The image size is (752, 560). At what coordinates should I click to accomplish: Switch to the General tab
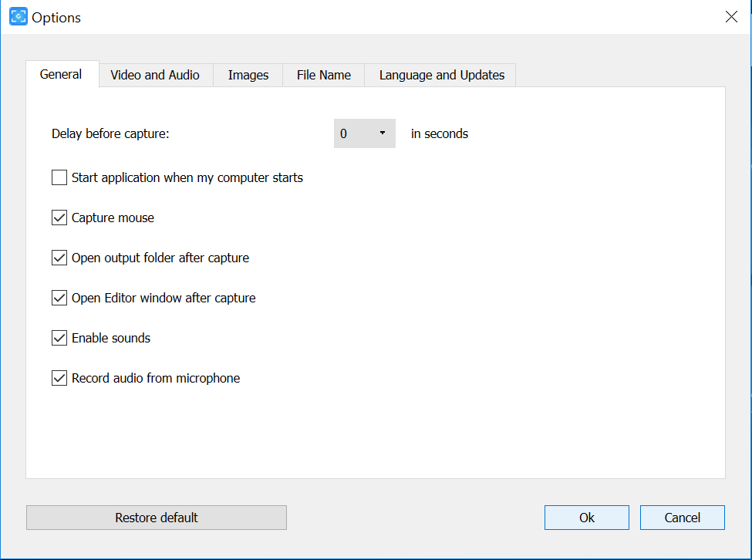61,75
